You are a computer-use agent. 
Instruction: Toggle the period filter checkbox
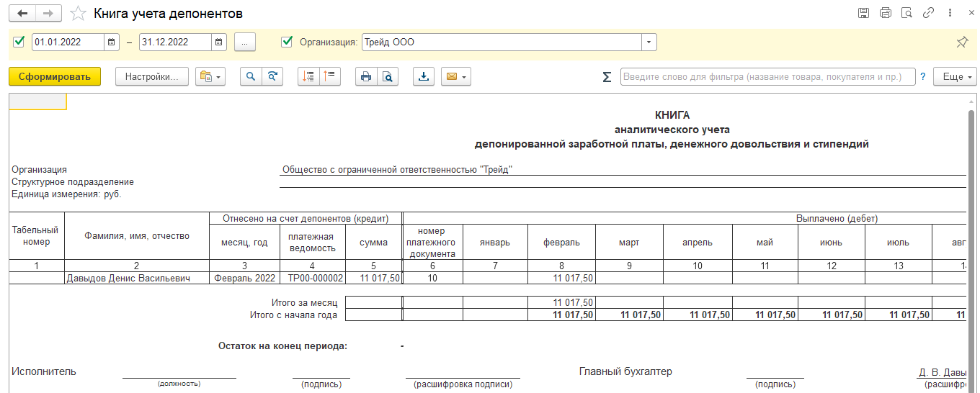(x=19, y=42)
